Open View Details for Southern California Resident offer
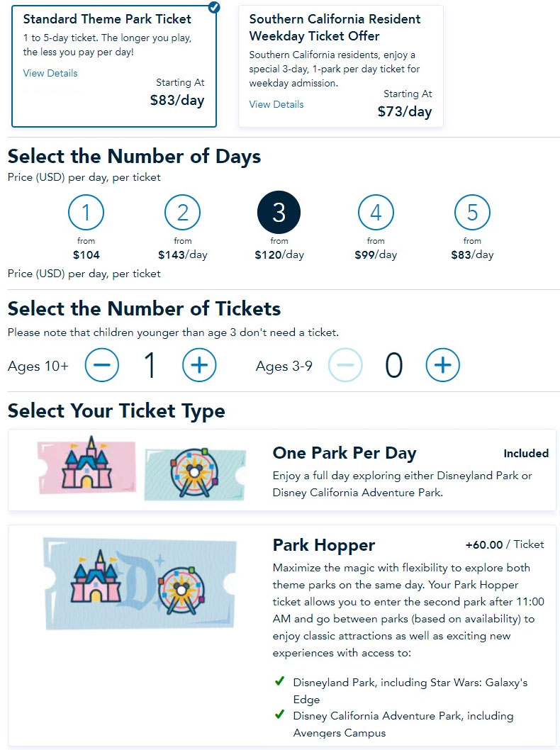This screenshot has height=750, width=560. [276, 104]
